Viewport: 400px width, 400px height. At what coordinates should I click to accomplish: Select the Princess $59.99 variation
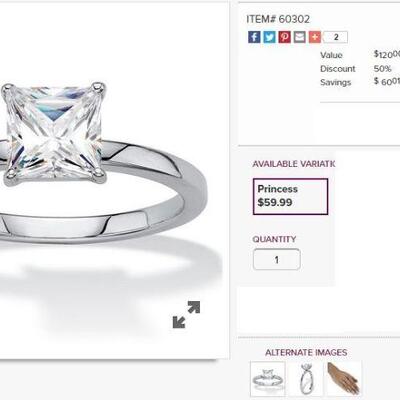290,196
